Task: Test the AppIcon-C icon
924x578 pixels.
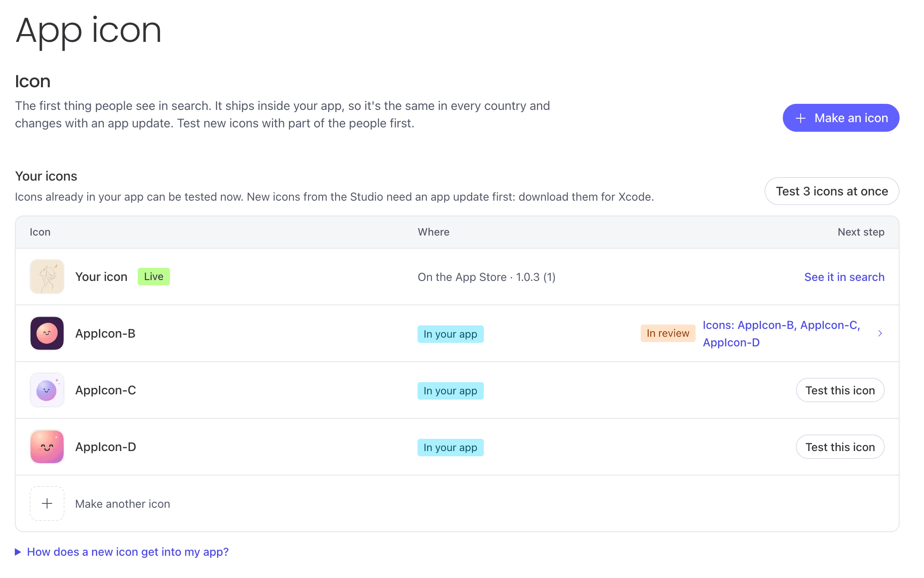Action: [x=840, y=390]
